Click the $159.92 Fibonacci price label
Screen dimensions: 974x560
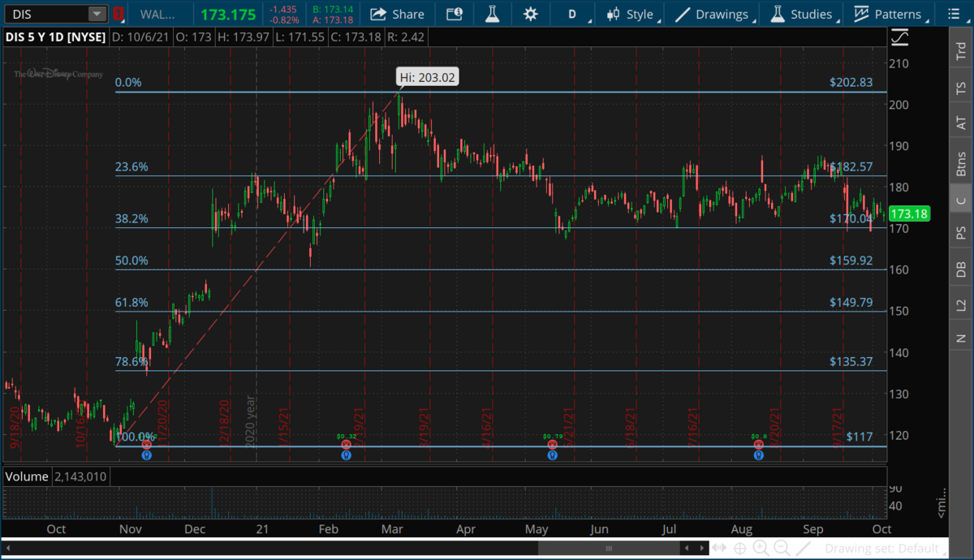click(851, 261)
